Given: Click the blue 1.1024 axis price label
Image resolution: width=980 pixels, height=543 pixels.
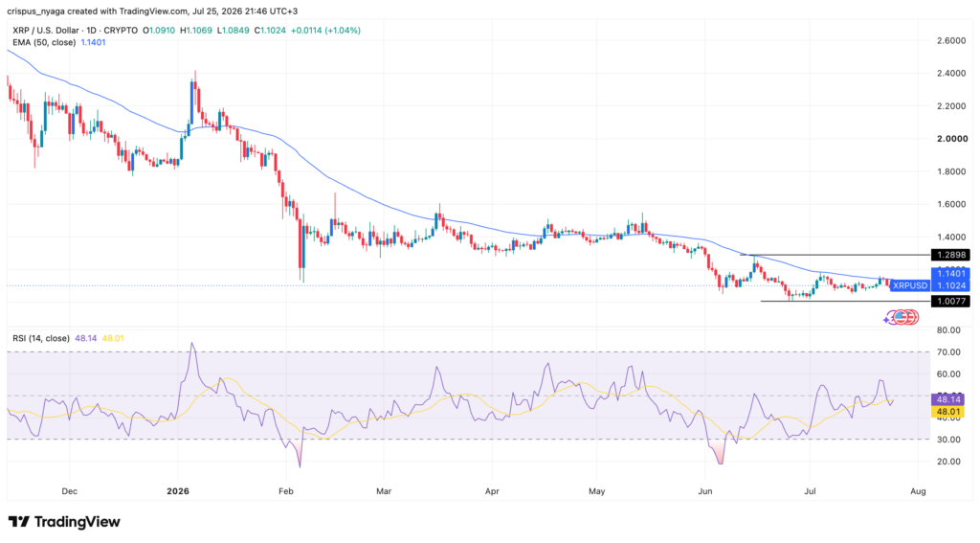Looking at the screenshot, I should [x=950, y=285].
